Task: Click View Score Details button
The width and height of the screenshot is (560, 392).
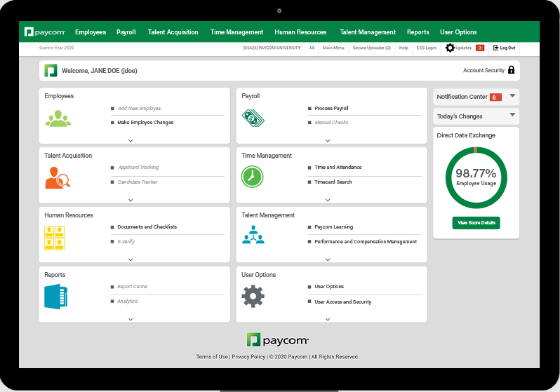Action: [x=476, y=223]
